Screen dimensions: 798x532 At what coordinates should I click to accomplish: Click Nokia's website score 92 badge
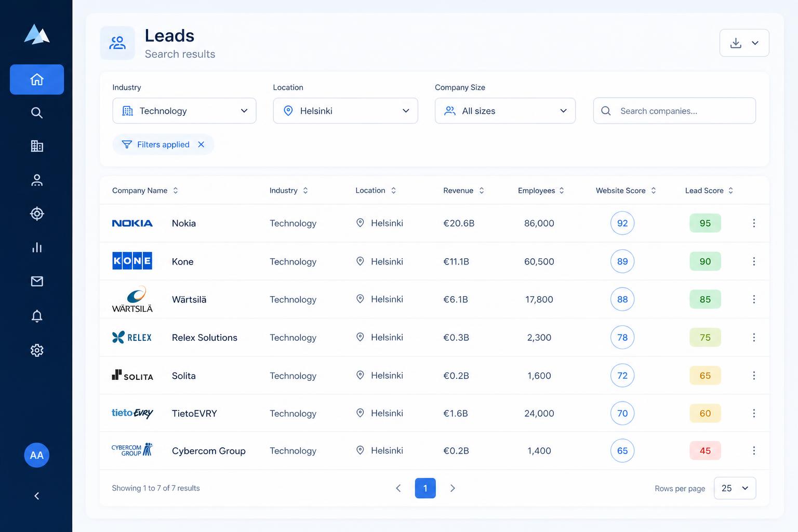622,223
